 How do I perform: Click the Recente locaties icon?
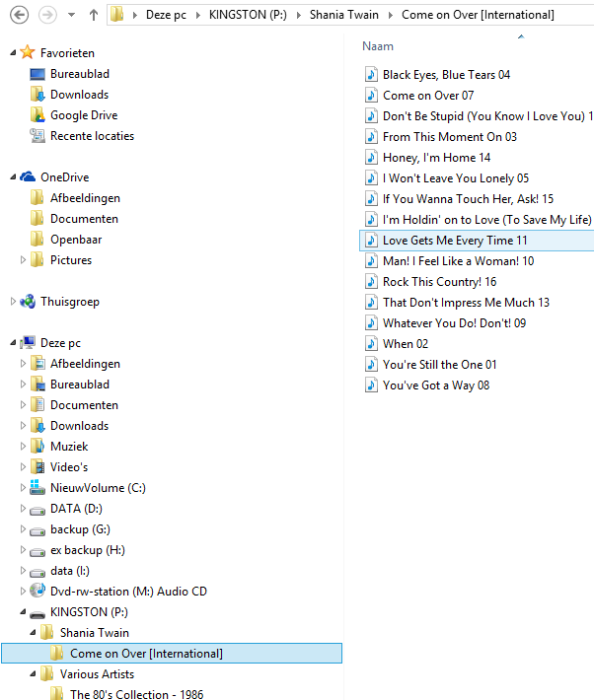(37, 136)
